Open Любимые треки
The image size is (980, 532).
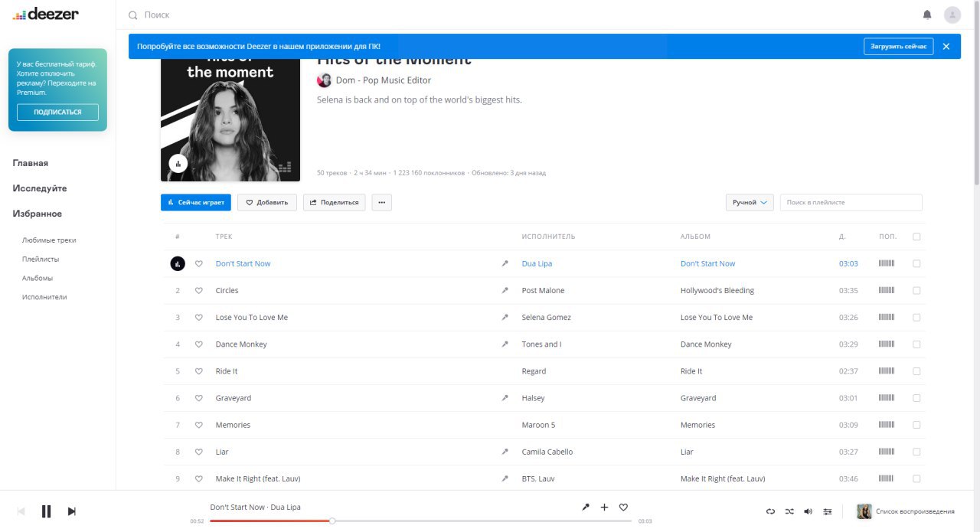[49, 240]
